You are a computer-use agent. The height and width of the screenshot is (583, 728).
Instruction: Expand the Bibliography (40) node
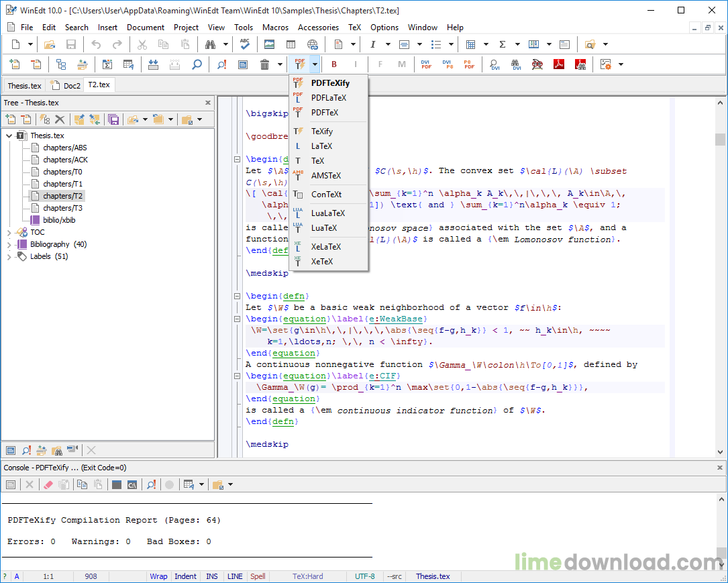9,244
